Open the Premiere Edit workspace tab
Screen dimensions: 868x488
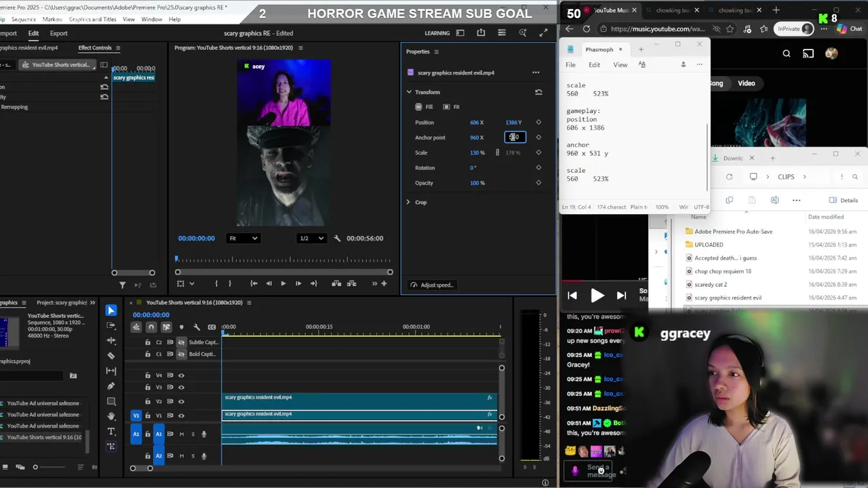point(33,33)
